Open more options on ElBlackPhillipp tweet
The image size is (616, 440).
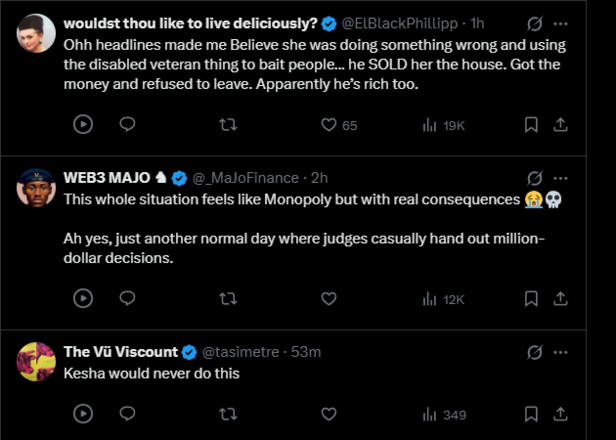(563, 23)
